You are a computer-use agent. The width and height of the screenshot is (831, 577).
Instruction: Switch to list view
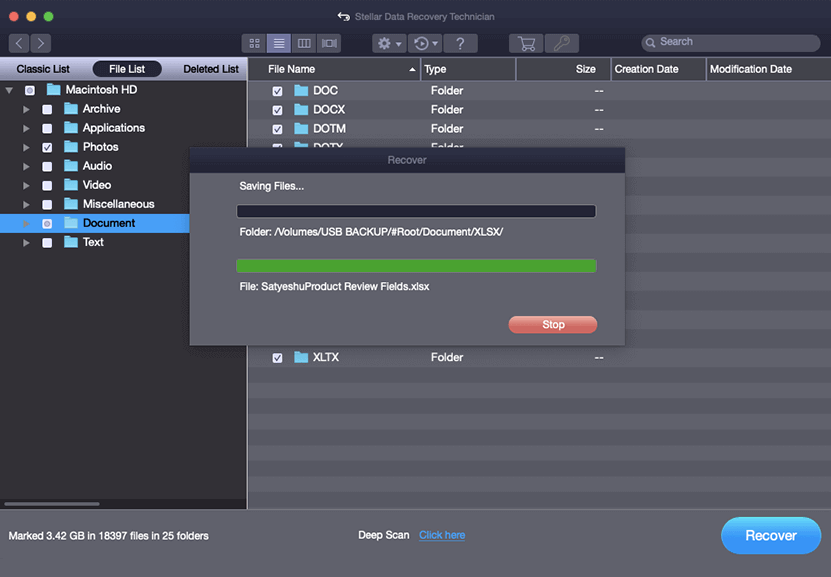(x=279, y=43)
